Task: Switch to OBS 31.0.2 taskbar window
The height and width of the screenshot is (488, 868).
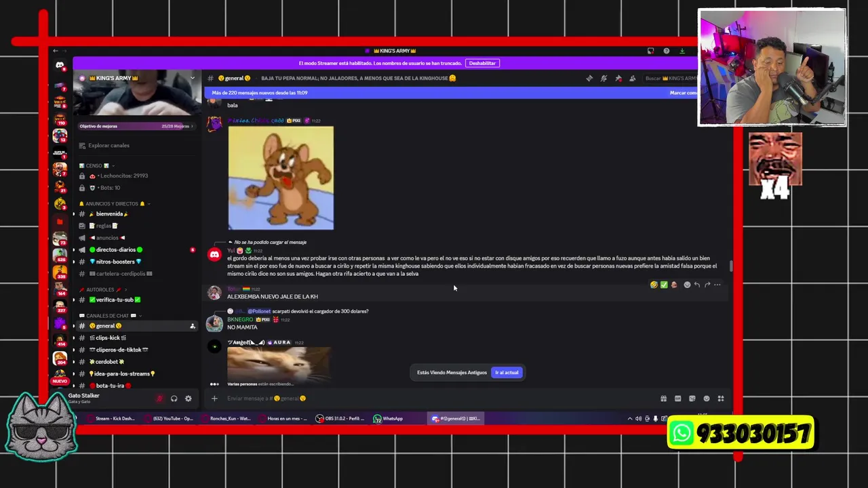Action: click(x=340, y=418)
